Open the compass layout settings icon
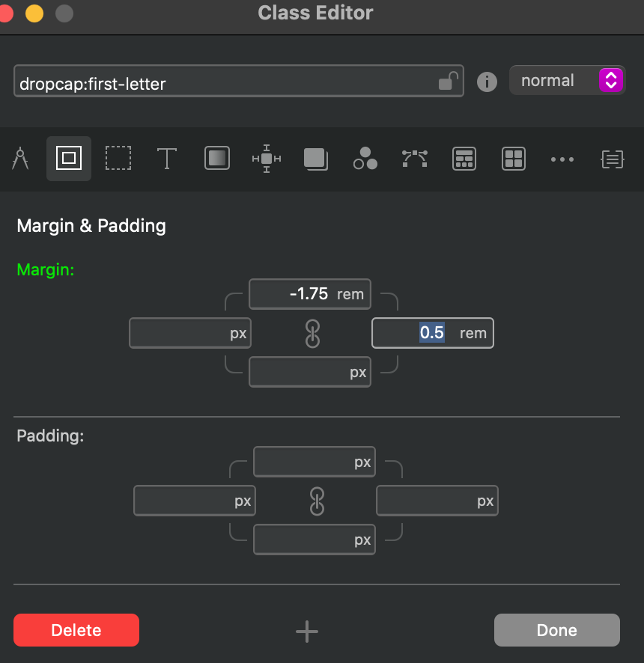Screen dimensions: 644x663 pyautogui.click(x=20, y=159)
